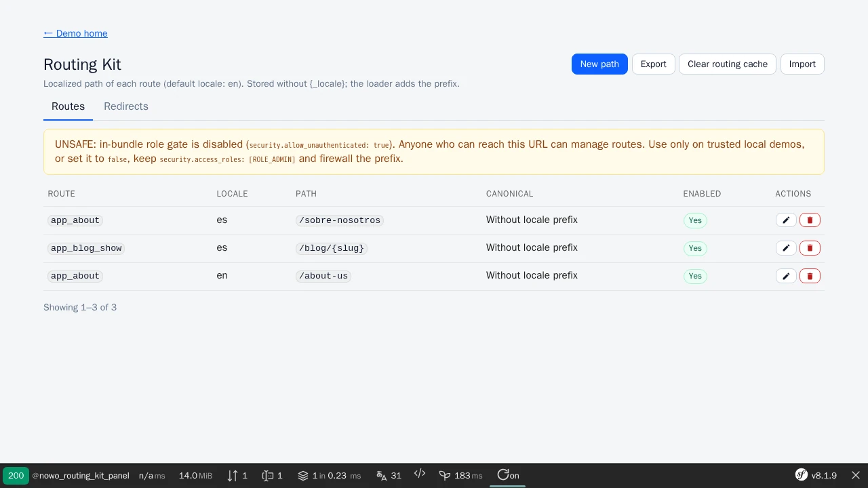Delete the app_blog_show route
The height and width of the screenshot is (488, 868).
click(810, 248)
